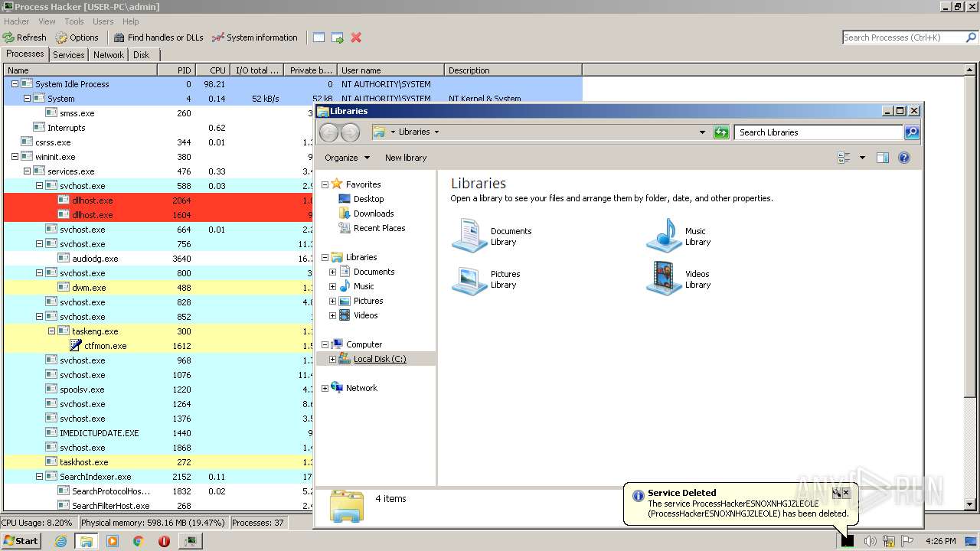980x551 pixels.
Task: Toggle the preview pane icon
Action: 882,158
